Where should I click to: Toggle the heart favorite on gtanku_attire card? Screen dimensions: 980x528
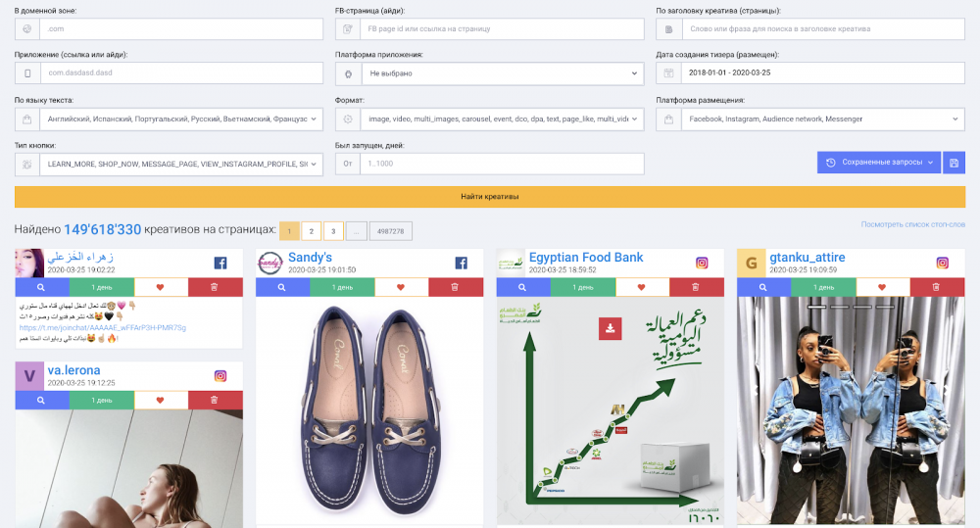(881, 287)
